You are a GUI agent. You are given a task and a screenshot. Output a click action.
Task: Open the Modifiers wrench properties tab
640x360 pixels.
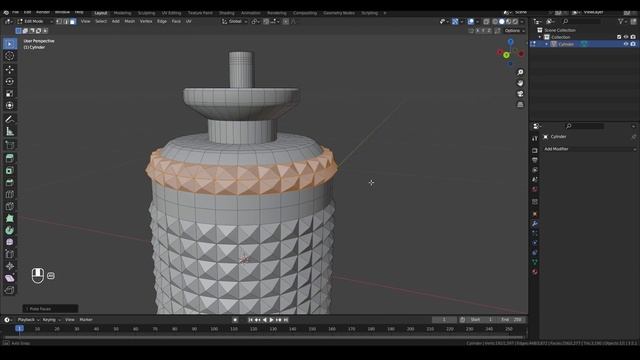pyautogui.click(x=535, y=224)
